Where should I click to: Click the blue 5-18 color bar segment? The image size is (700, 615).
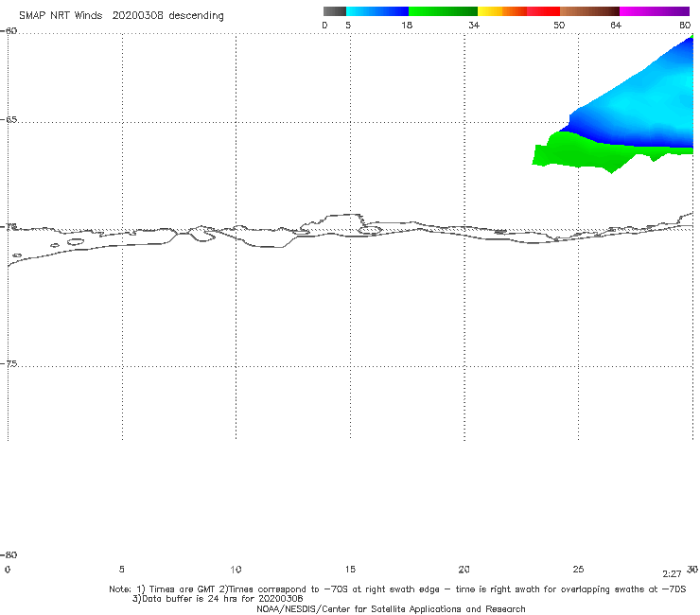pyautogui.click(x=377, y=11)
